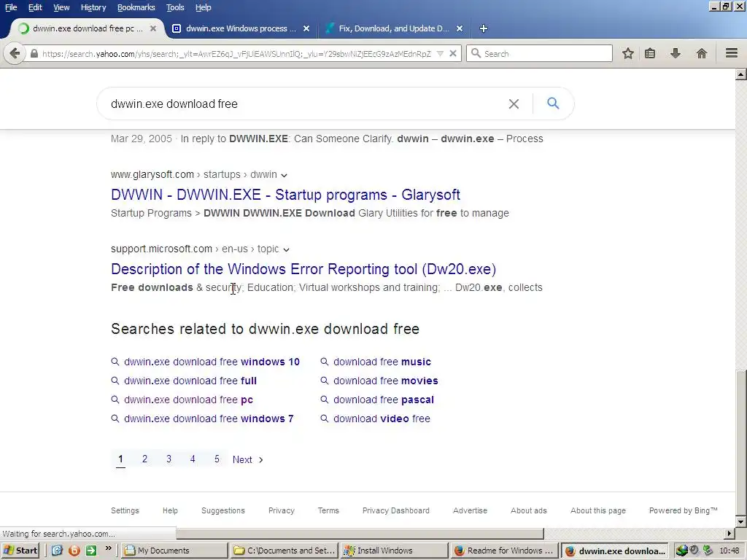Viewport: 747px width, 560px height.
Task: Expand the support.microsoft.com result dropdown arrow
Action: click(x=286, y=249)
